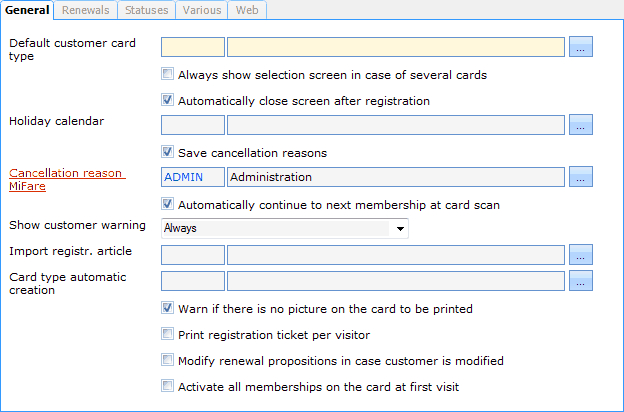Disable Save cancellation reasons option
Image resolution: width=624 pixels, height=412 pixels.
click(x=167, y=153)
